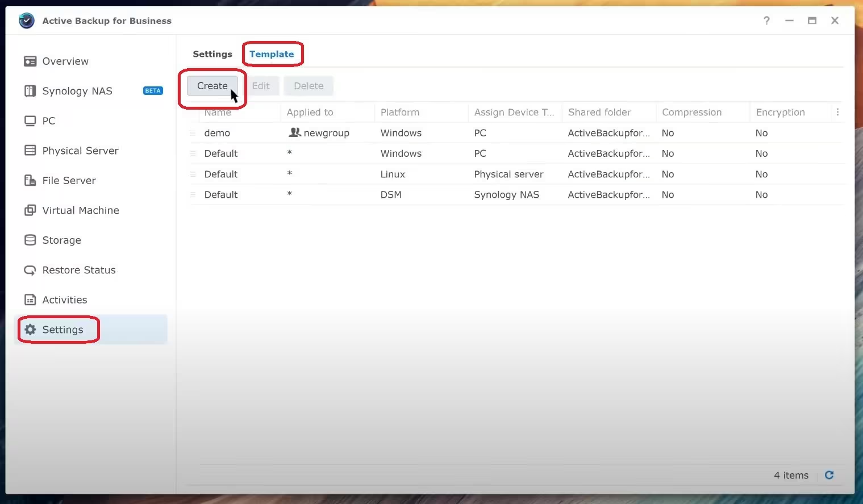Select the Storage database icon

(x=30, y=240)
